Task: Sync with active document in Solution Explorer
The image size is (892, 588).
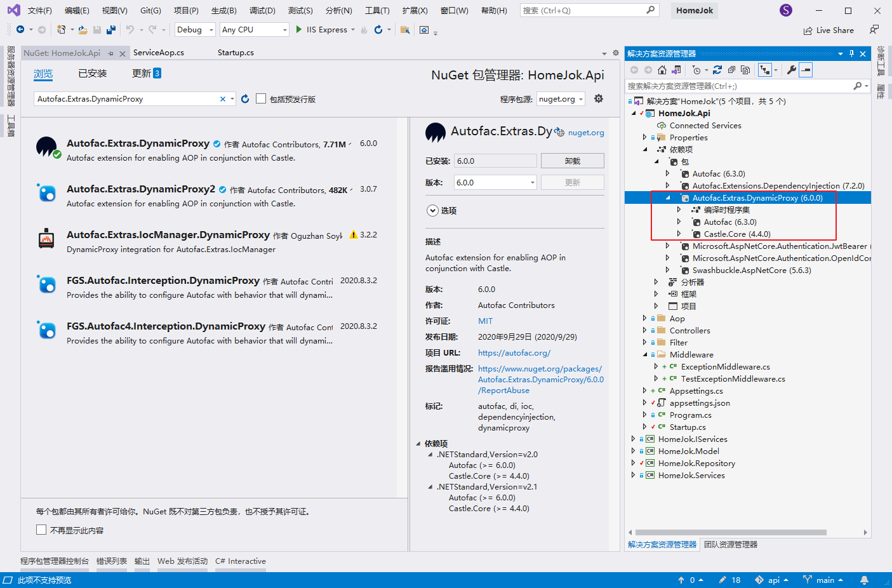Action: pos(717,70)
